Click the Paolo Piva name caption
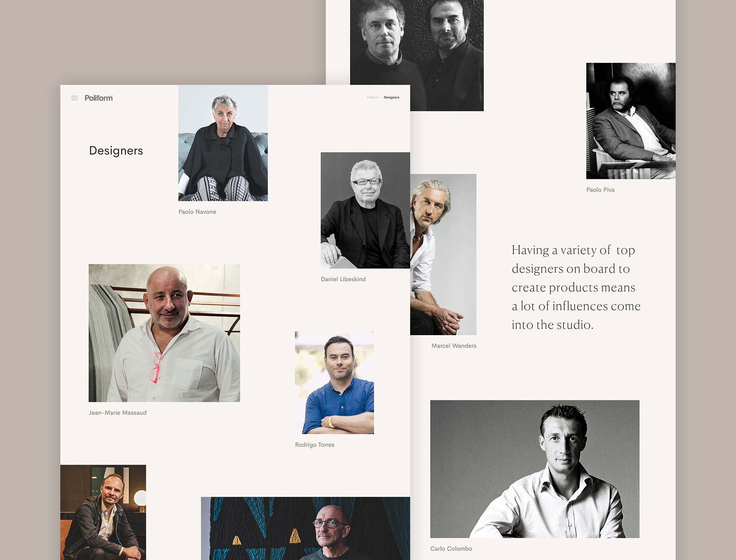 pyautogui.click(x=600, y=190)
